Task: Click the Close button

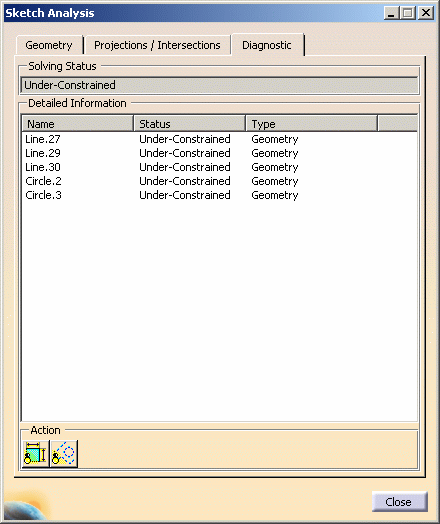Action: point(400,502)
